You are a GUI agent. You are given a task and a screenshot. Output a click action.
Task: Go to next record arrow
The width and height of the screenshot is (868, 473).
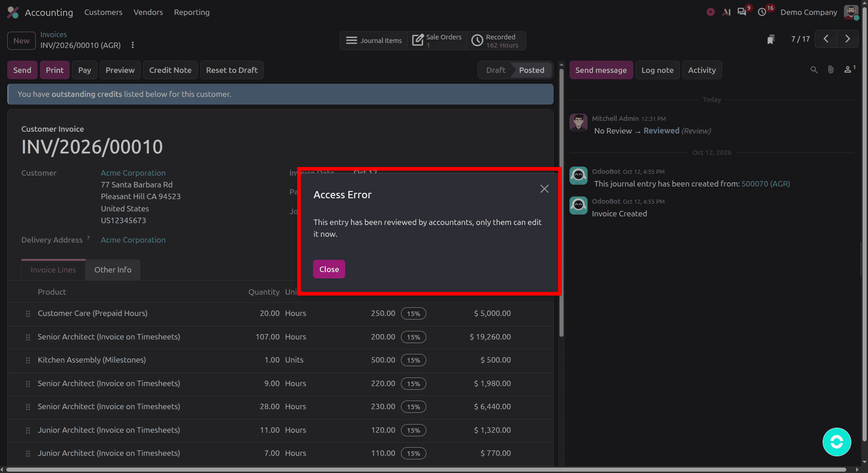(847, 39)
